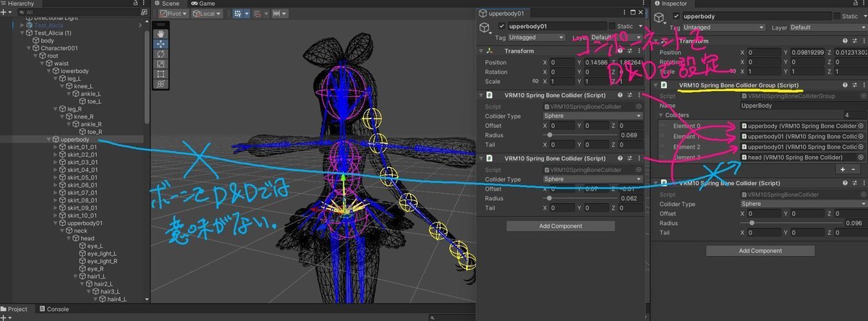
Task: Select the Rotate tool in Scene toolbar
Action: [x=162, y=54]
